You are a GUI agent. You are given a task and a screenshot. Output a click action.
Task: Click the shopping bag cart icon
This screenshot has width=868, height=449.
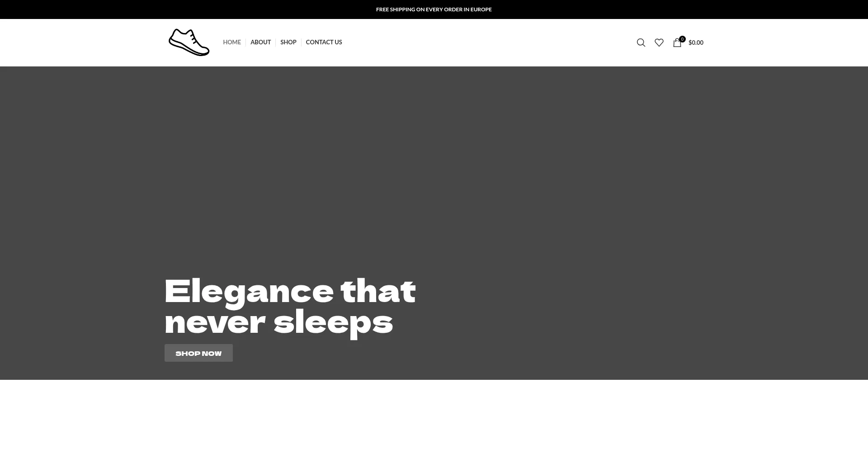point(677,43)
